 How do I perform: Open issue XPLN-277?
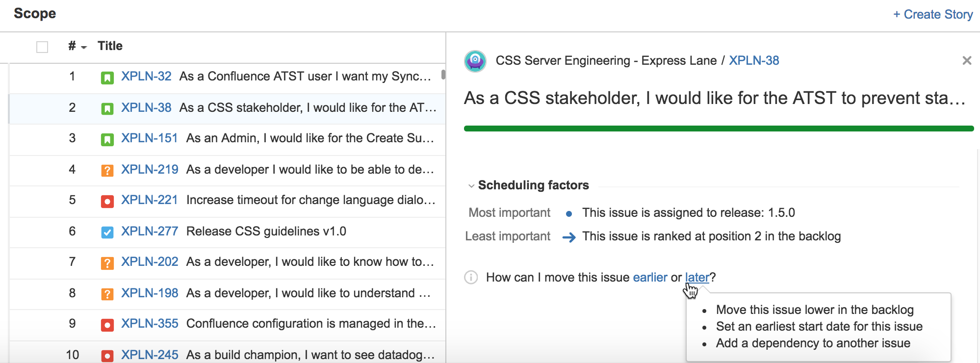[150, 231]
